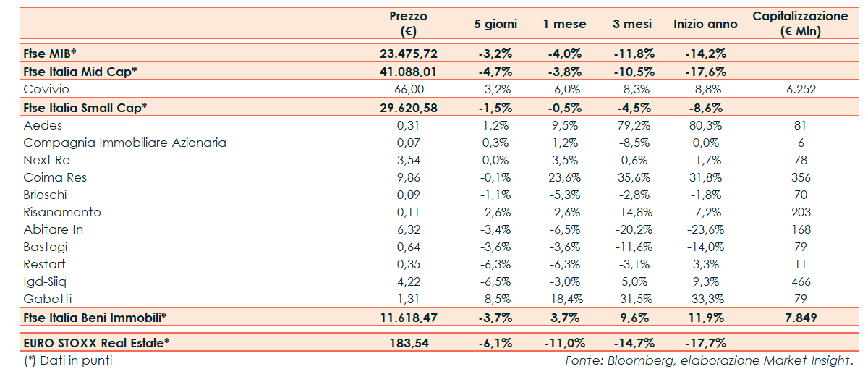
Task: Select the Ftse Italia Small Cap* label
Action: pyautogui.click(x=85, y=107)
